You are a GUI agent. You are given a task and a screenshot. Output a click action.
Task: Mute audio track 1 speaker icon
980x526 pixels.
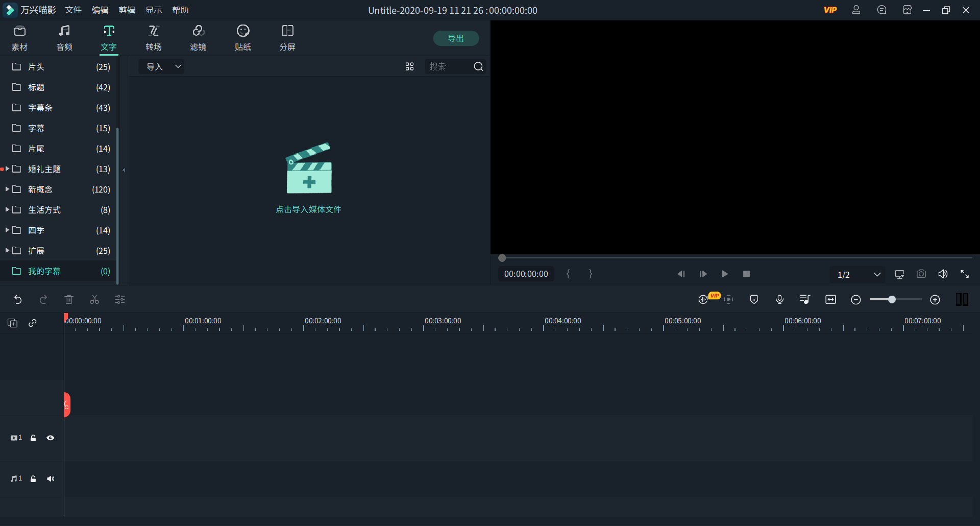(x=51, y=479)
